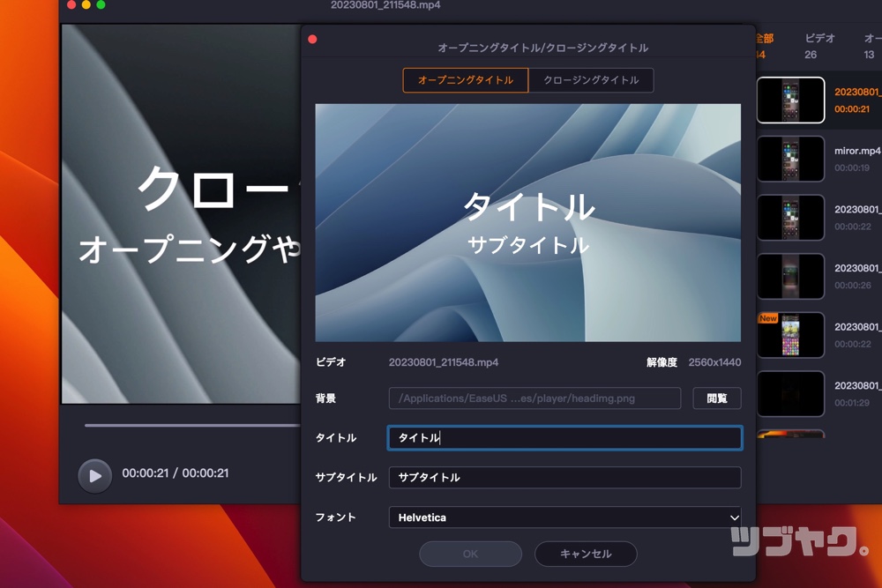This screenshot has height=588, width=882.
Task: Click the title preview image
Action: click(x=527, y=223)
